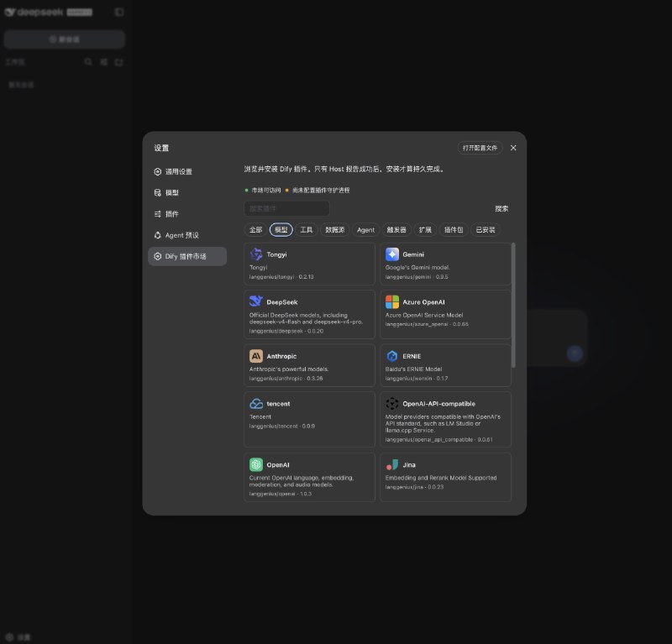Click the 搜索 button
This screenshot has width=672, height=644.
pyautogui.click(x=501, y=209)
